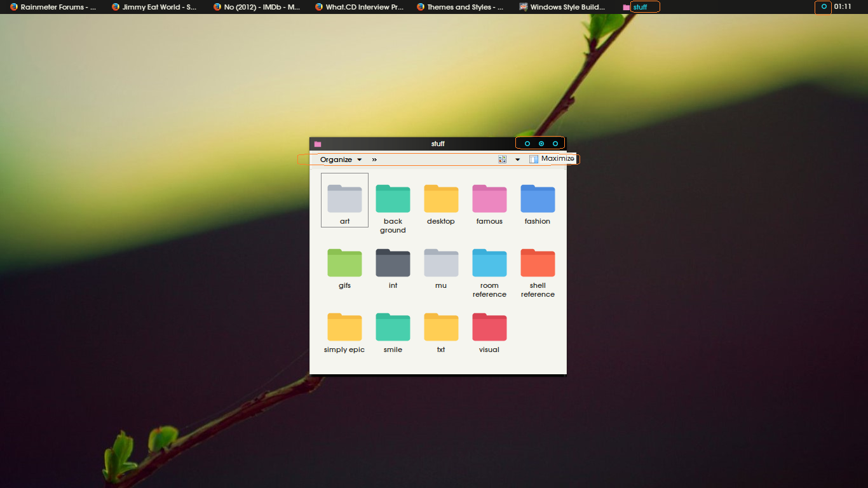868x488 pixels.
Task: Click the change view icon in toolbar
Action: click(x=503, y=159)
